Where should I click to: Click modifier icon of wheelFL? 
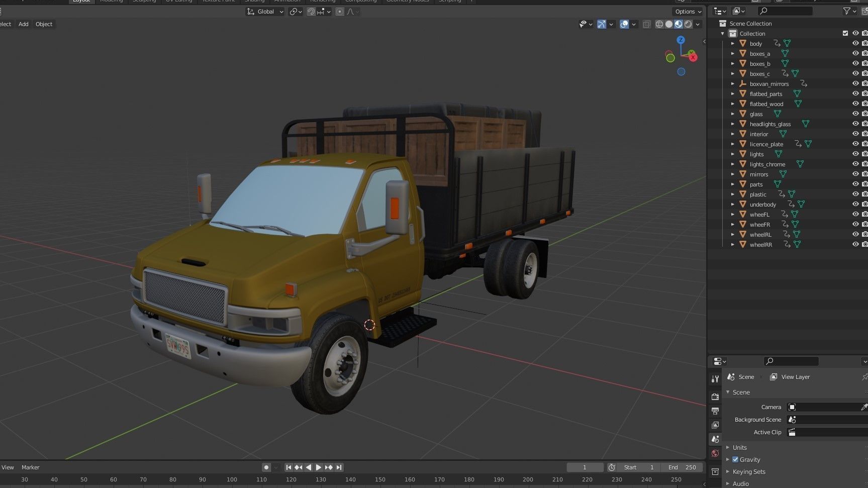click(785, 215)
